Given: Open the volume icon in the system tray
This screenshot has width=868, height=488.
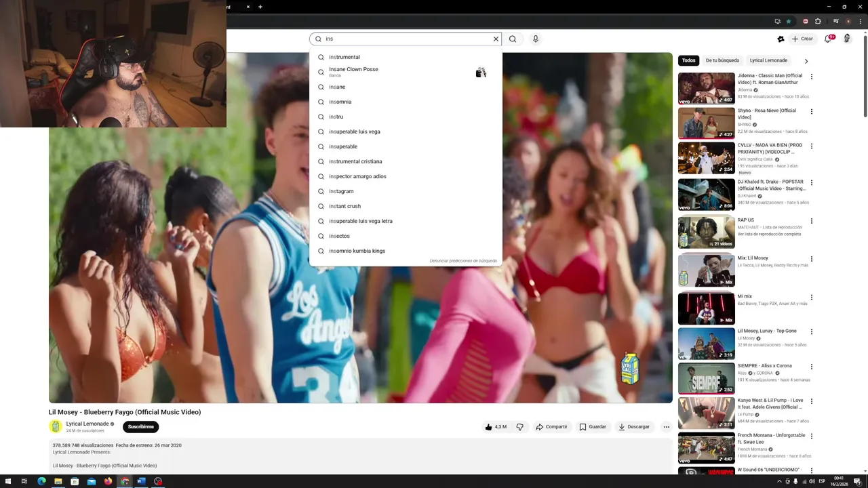Looking at the screenshot, I should tap(812, 481).
